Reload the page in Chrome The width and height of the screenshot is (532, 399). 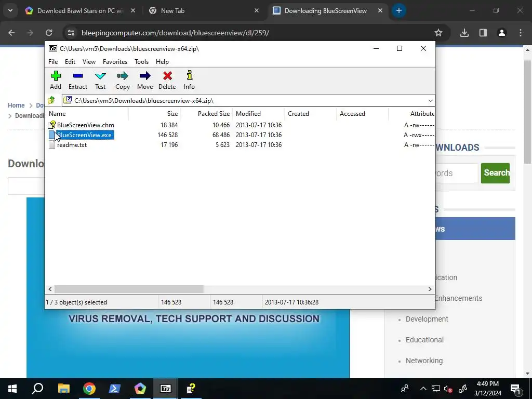(49, 33)
